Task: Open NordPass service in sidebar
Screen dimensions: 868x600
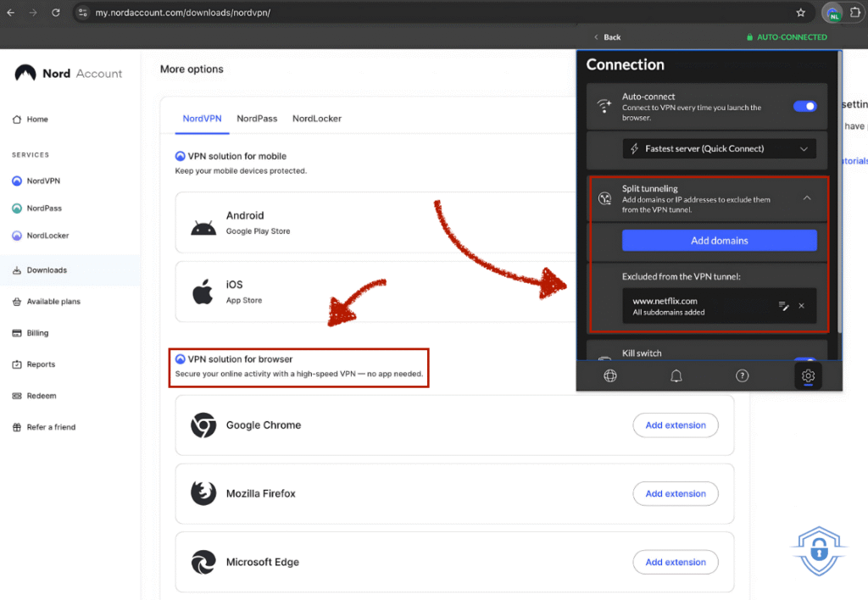Action: tap(37, 208)
